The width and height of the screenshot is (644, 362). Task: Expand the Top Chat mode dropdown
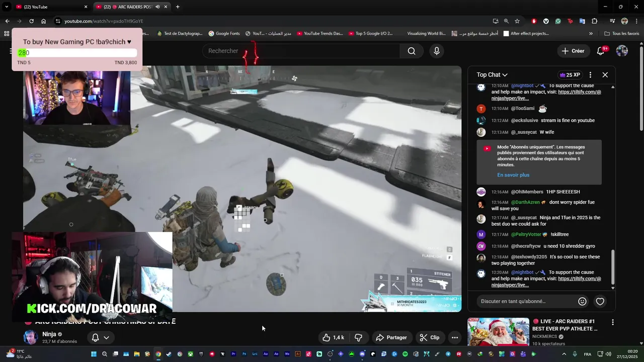[x=492, y=75]
